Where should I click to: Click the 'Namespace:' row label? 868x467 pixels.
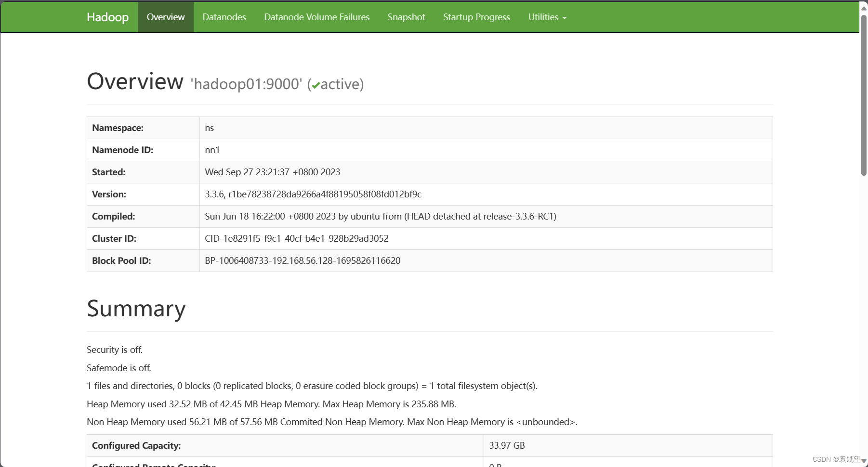(118, 128)
